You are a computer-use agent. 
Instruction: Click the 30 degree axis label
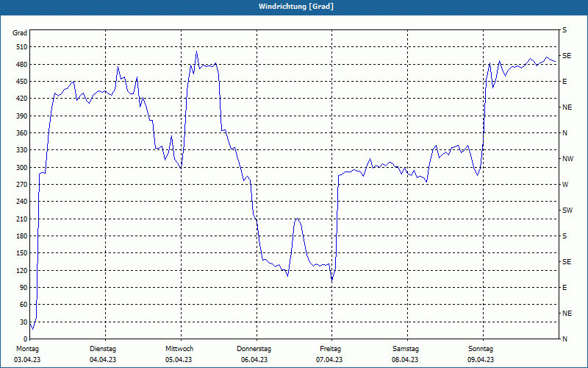[24, 322]
